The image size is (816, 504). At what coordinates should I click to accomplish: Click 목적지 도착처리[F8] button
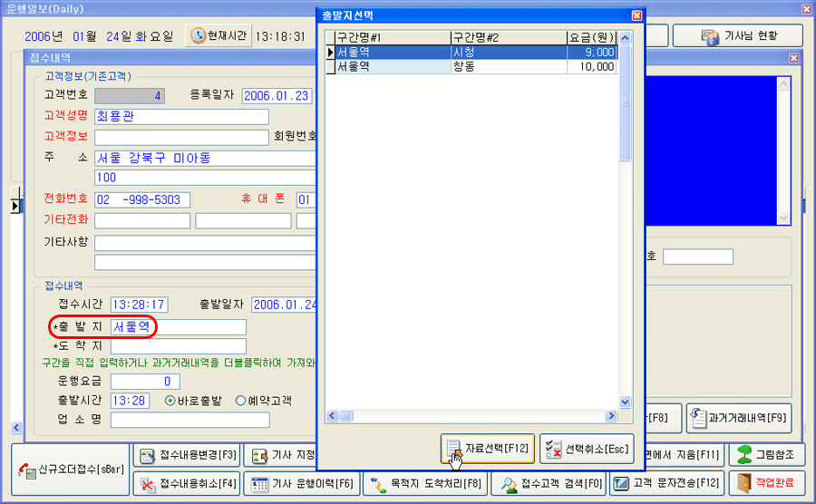(x=425, y=484)
